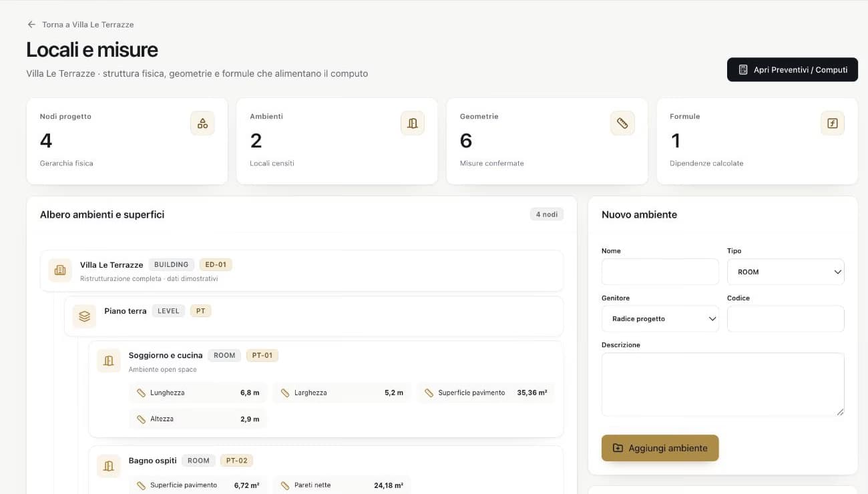The image size is (868, 494).
Task: Click the Soggiorno e cucina room icon
Action: (109, 361)
